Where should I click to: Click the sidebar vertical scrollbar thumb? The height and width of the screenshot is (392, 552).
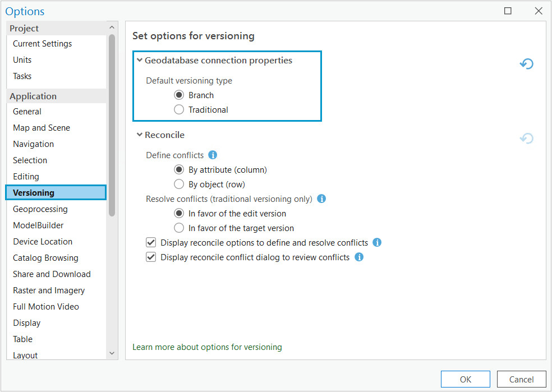[x=112, y=123]
